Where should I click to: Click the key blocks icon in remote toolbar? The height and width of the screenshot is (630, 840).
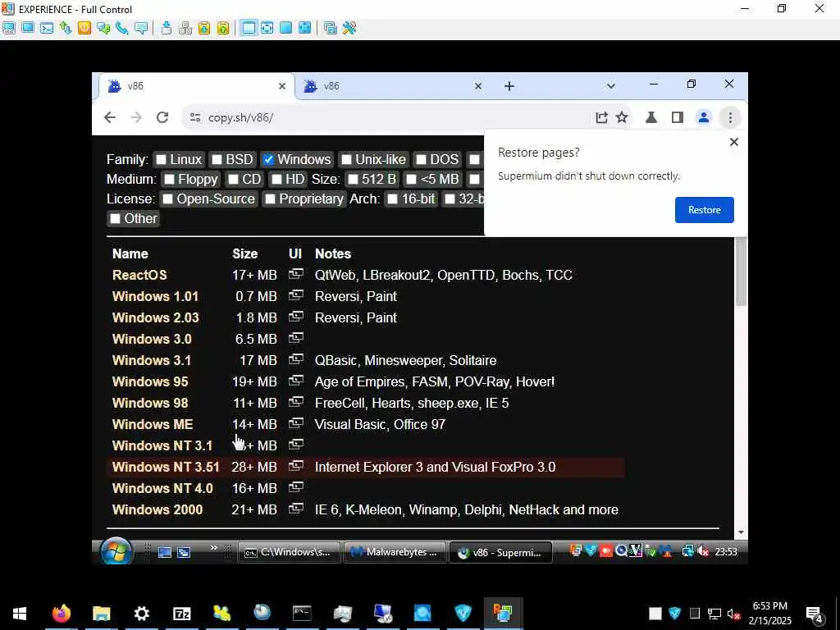point(185,28)
